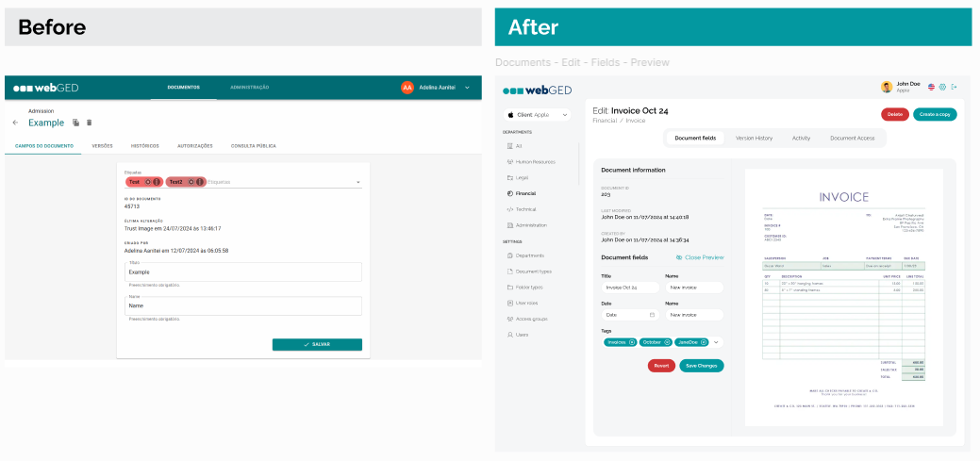Click the back arrow next to Example
980x461 pixels.
pyautogui.click(x=15, y=123)
